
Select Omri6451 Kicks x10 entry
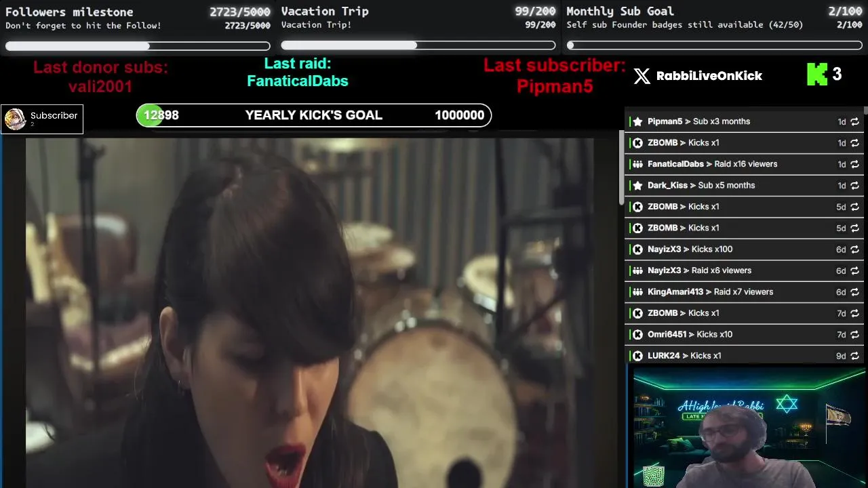point(744,334)
